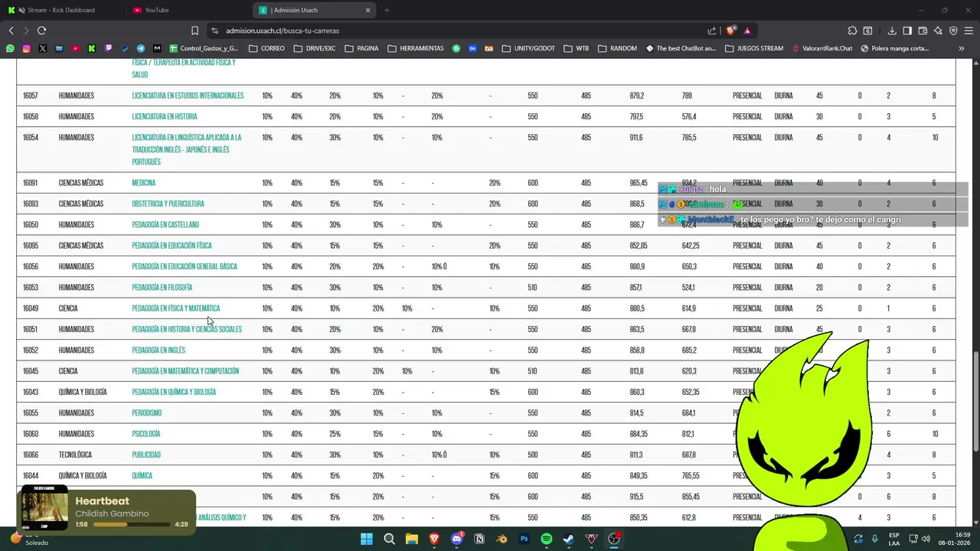The width and height of the screenshot is (980, 551).
Task: Open the Twitch bookmark icon
Action: (108, 48)
